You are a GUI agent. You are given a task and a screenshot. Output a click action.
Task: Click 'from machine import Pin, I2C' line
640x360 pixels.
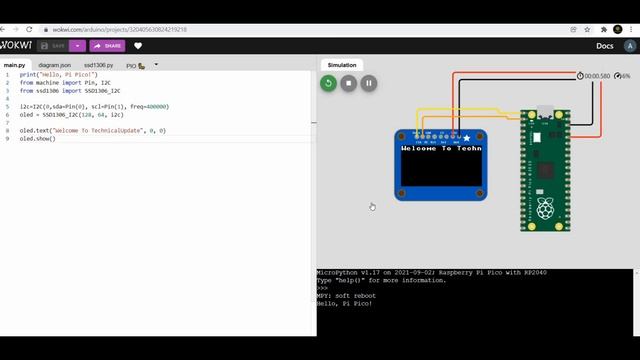[65, 82]
